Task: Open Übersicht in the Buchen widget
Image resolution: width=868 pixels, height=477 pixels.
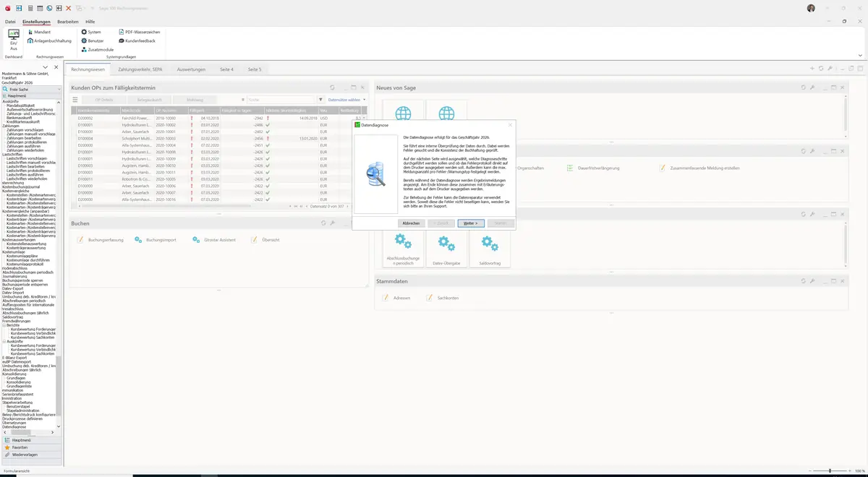Action: (x=265, y=240)
